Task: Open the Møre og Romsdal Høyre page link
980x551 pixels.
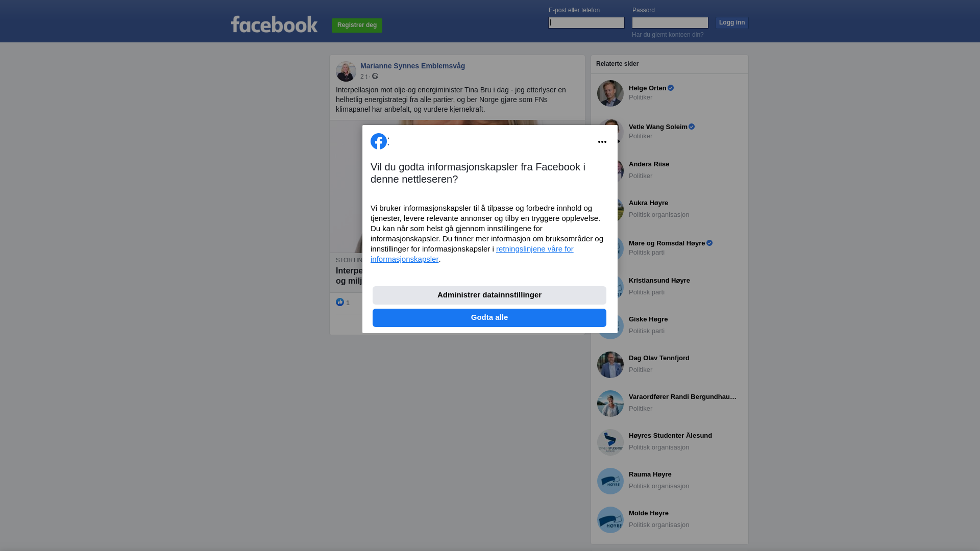Action: pyautogui.click(x=667, y=243)
